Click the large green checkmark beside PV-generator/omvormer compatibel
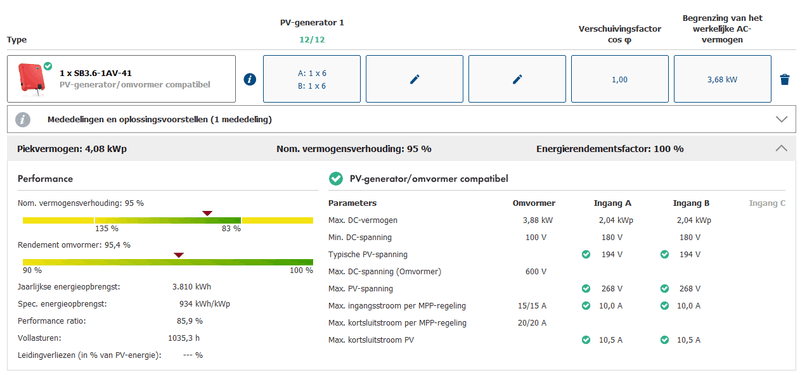Viewport: 800px width, 375px height. [335, 179]
